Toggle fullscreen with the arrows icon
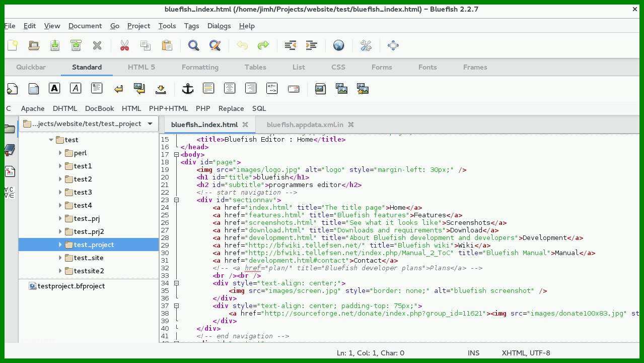The image size is (644, 363). pos(393,45)
